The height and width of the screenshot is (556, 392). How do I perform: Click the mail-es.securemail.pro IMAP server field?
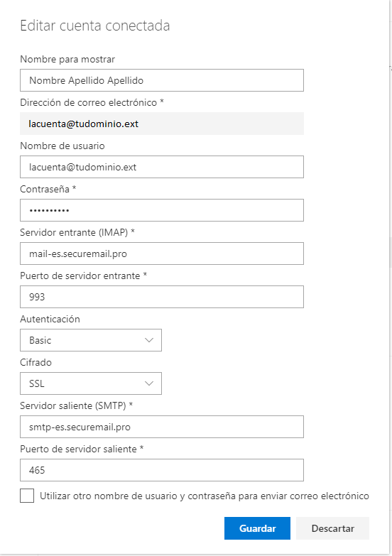coord(162,254)
